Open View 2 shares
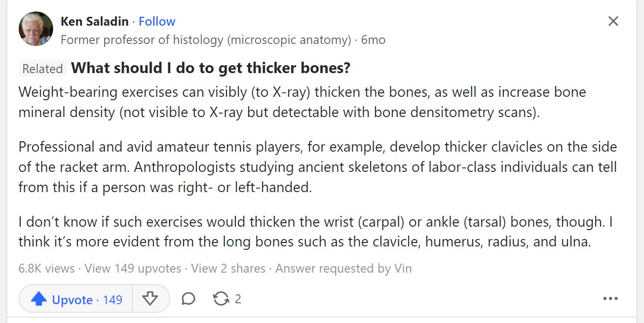Viewport: 644px width, 323px height. coord(228,269)
